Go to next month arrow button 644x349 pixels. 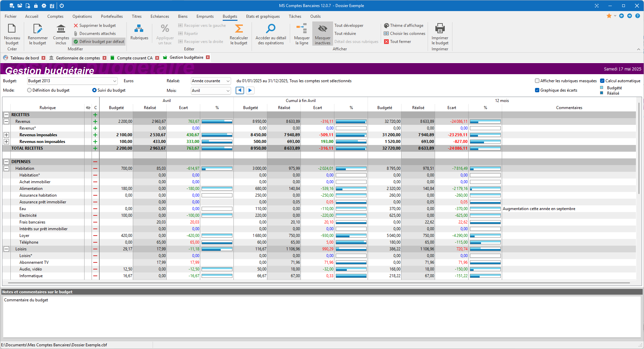point(250,90)
